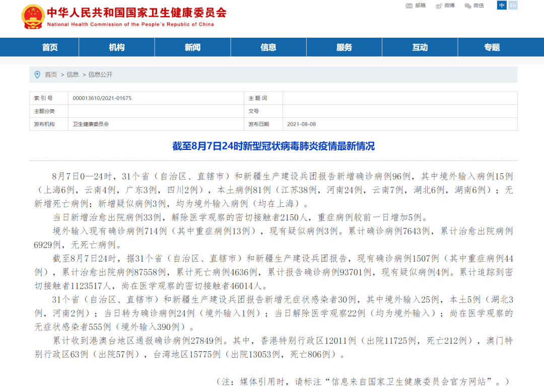Open the 服务 navigation menu

[344, 47]
